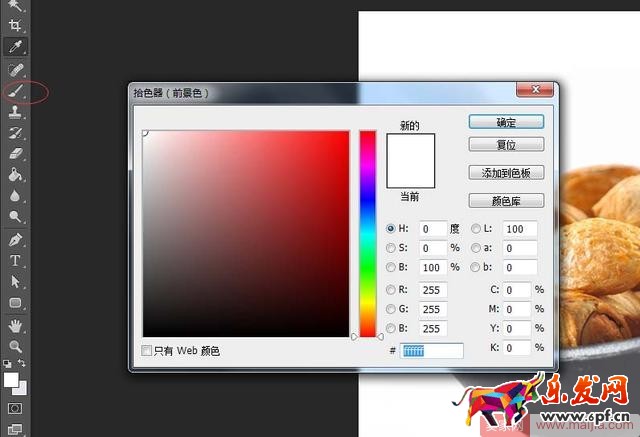Choose the HSB brightness B radio button

pos(391,267)
